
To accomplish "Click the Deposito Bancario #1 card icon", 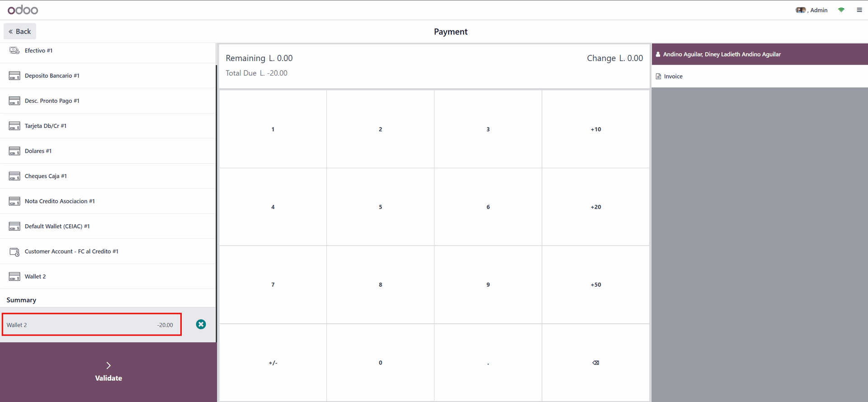I will pos(14,76).
